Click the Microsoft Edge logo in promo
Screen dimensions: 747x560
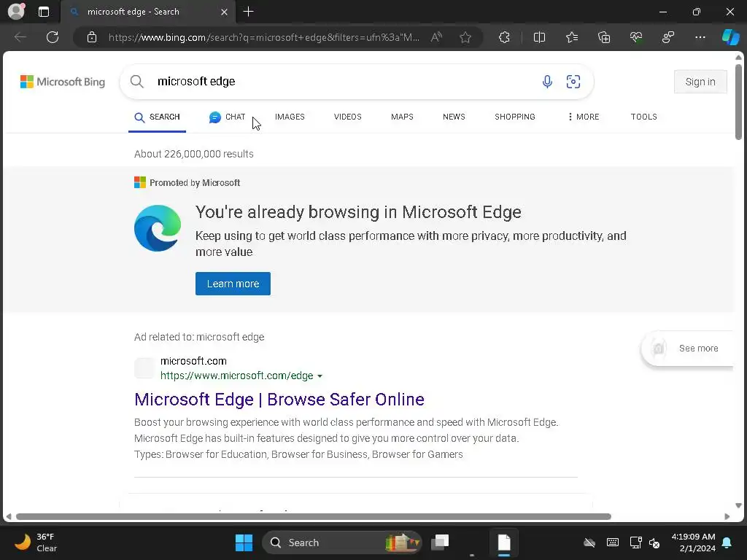pos(158,228)
